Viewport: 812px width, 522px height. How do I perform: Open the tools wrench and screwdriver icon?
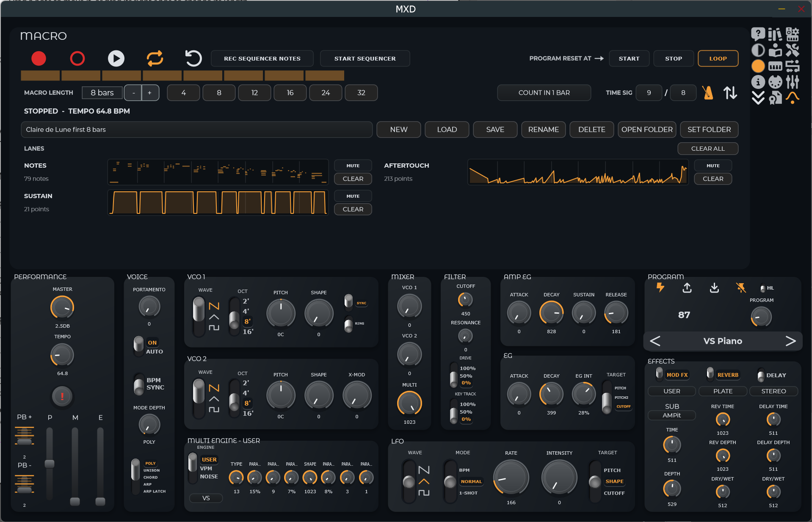(793, 50)
